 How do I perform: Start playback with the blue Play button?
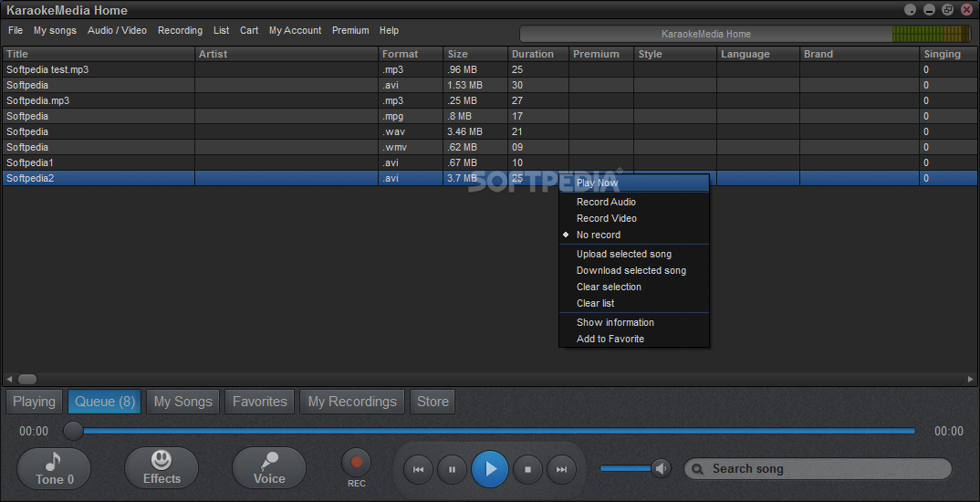click(490, 469)
